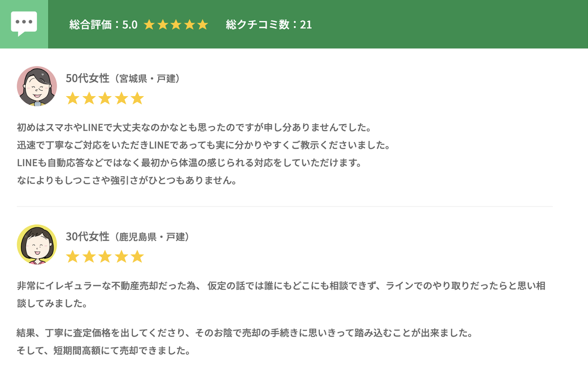
Task: Click the middle star of the 鹿児島県 reviewer's rating
Action: pos(105,257)
